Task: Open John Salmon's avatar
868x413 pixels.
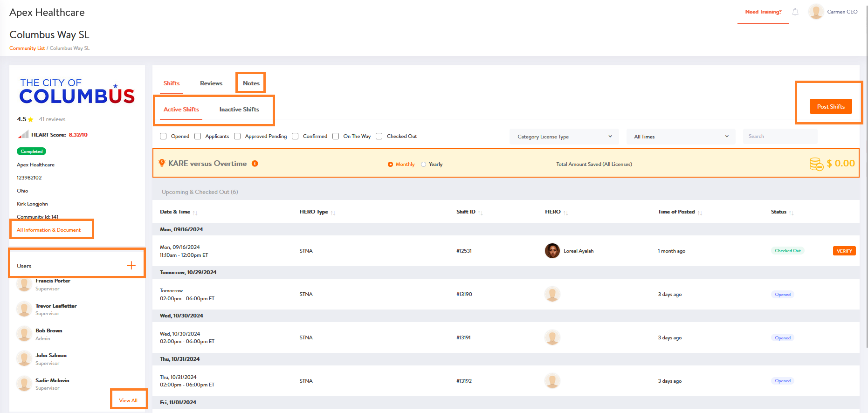Action: tap(24, 359)
